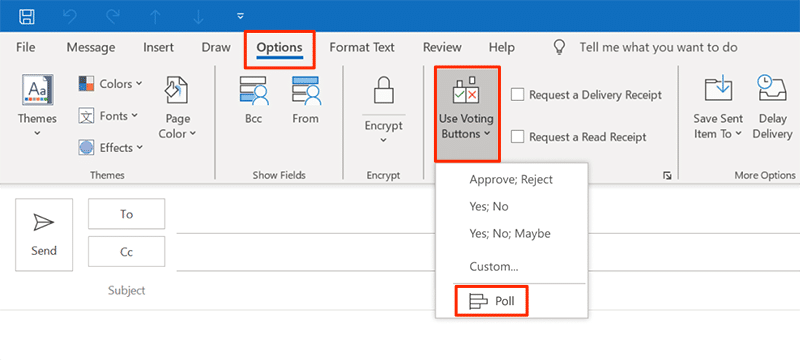This screenshot has width=800, height=360.
Task: Enable Request a Read Receipt checkbox
Action: click(517, 137)
